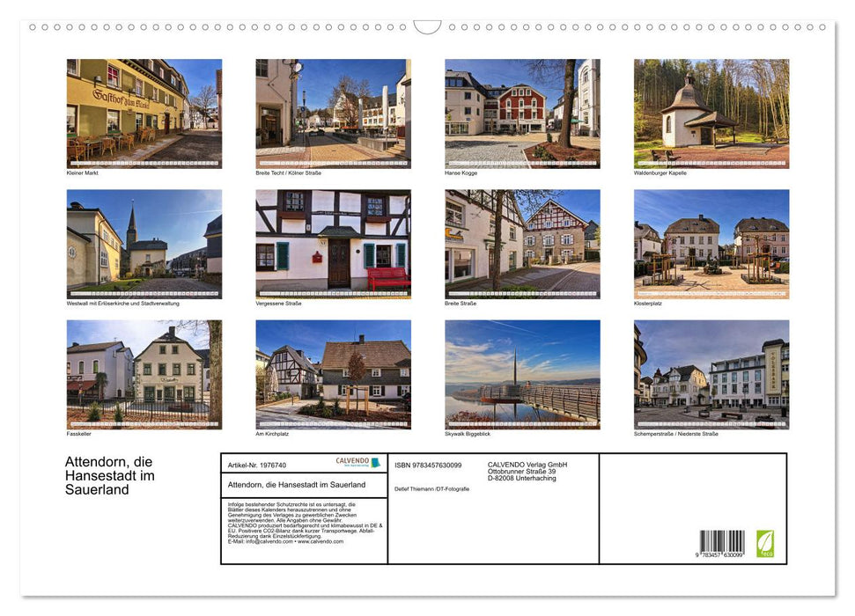Click the info@calvendo.com email address
The width and height of the screenshot is (855, 616).
point(265,543)
